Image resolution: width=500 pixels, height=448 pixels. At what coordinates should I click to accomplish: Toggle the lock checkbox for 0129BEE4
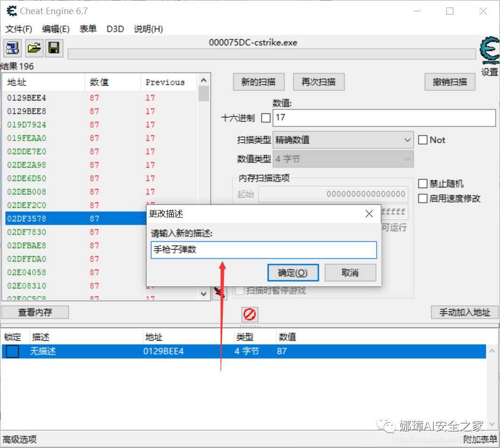point(12,351)
